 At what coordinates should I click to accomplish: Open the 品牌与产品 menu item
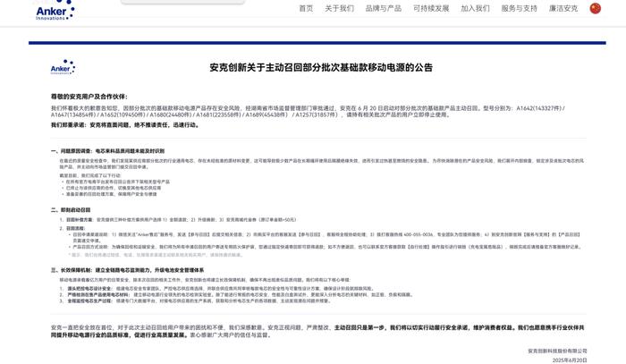click(x=384, y=8)
